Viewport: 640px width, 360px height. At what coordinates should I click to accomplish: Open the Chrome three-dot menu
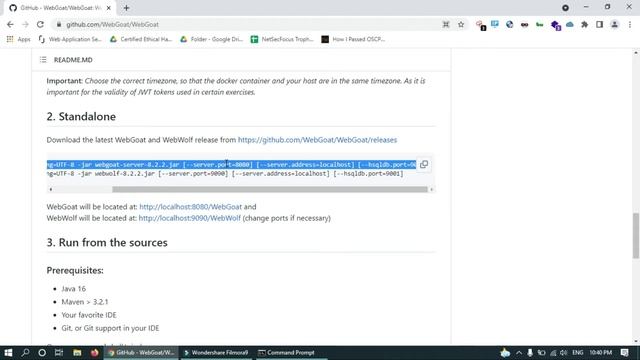630,24
